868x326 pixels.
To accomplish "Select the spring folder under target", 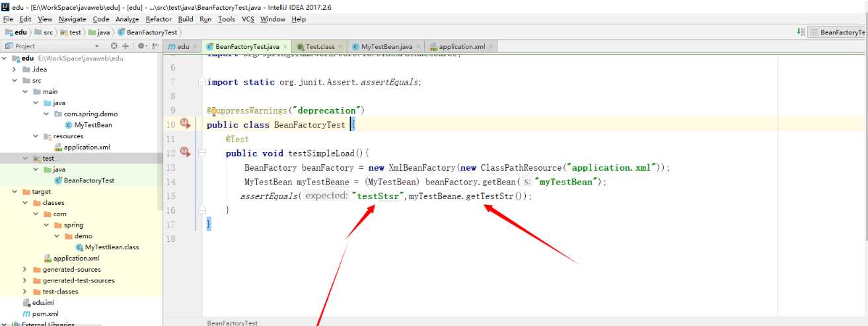I will click(69, 225).
